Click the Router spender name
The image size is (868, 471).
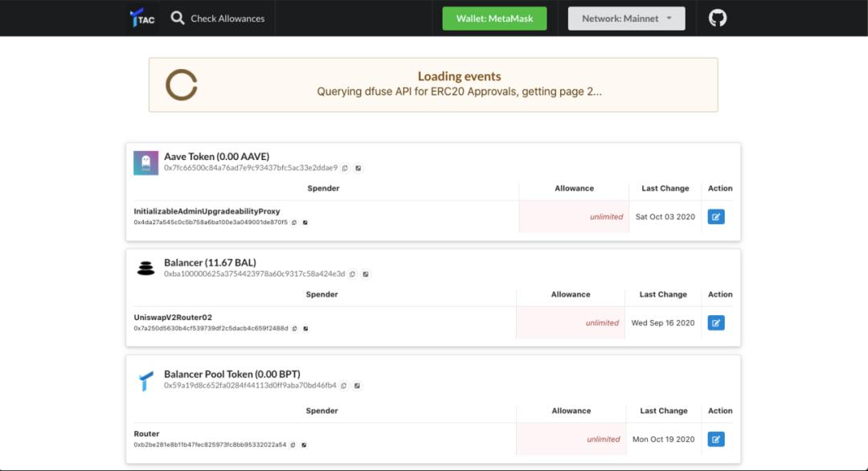pyautogui.click(x=146, y=434)
